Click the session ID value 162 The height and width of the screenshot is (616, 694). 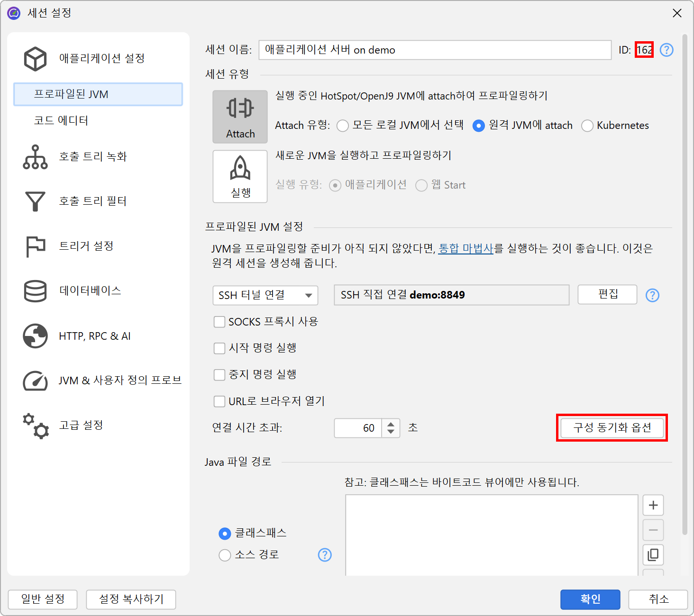(644, 50)
